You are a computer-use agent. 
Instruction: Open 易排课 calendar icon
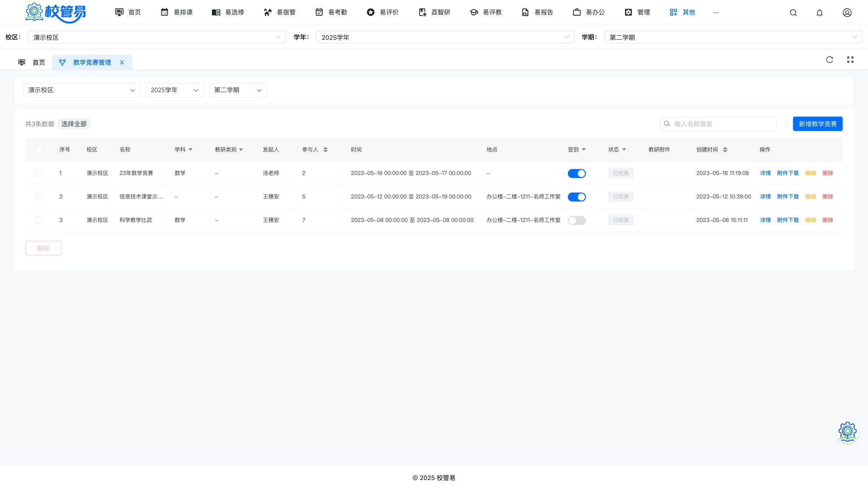click(165, 12)
